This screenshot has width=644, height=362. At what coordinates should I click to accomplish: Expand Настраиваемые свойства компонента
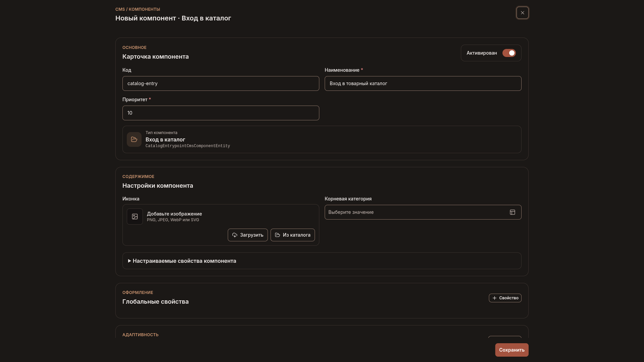322,261
